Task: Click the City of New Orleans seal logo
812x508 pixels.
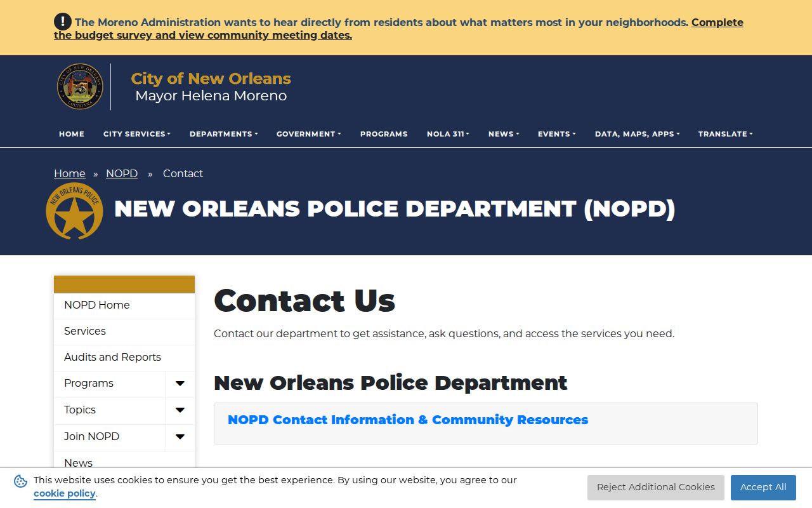Action: tap(80, 86)
